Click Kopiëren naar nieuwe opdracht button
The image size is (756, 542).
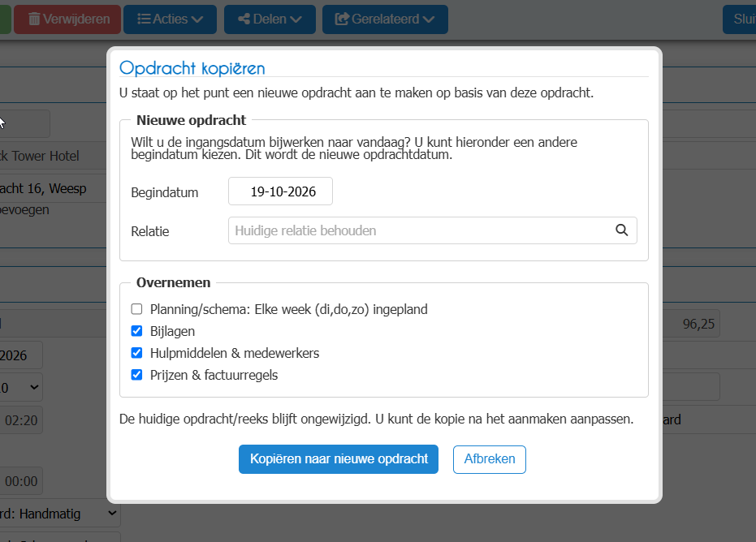[339, 459]
